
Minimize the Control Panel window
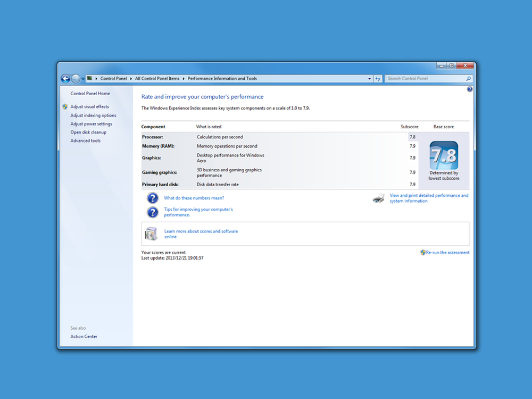coord(442,65)
